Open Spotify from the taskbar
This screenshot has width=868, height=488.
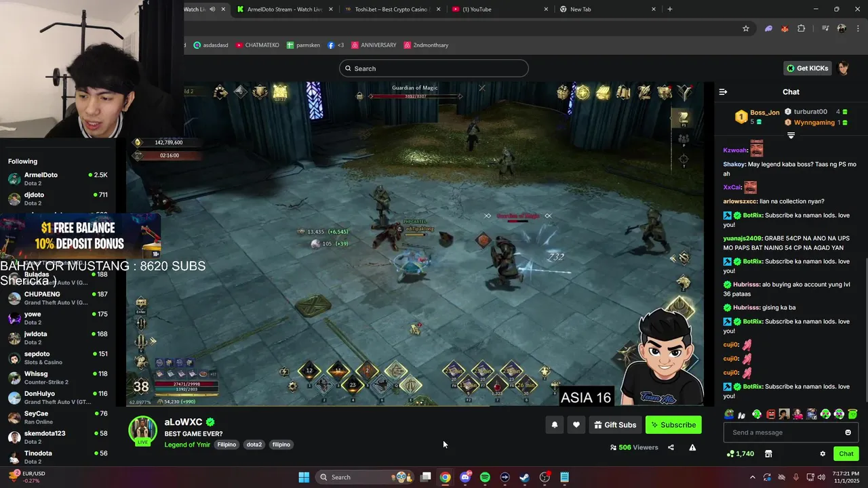point(485,477)
